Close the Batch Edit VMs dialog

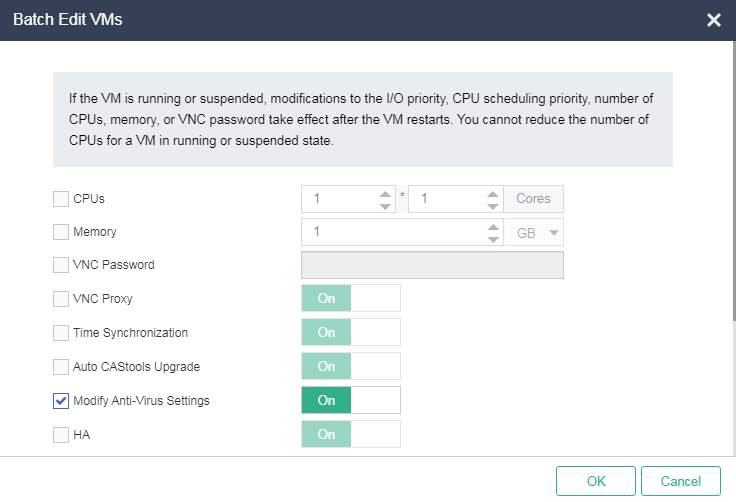click(x=713, y=20)
